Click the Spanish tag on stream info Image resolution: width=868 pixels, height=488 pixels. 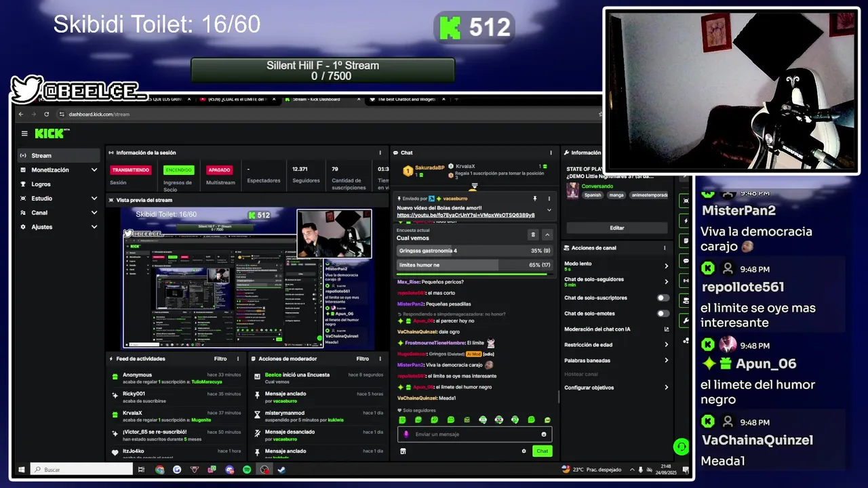pyautogui.click(x=593, y=195)
